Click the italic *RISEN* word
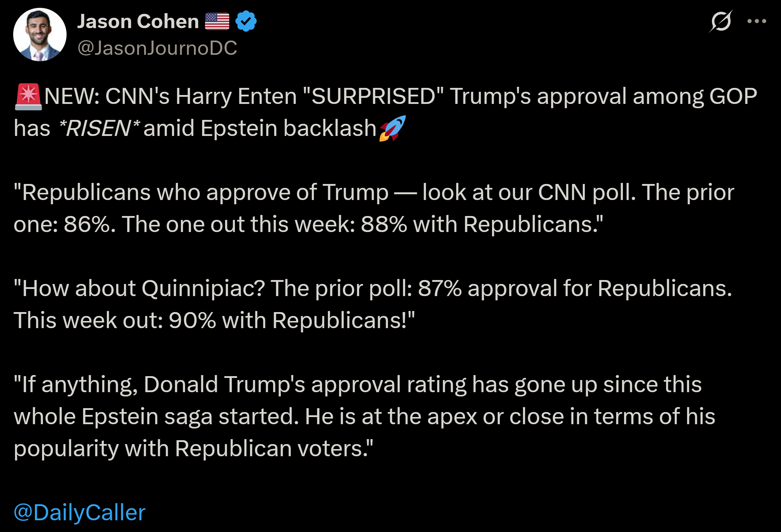The width and height of the screenshot is (781, 532). point(99,128)
